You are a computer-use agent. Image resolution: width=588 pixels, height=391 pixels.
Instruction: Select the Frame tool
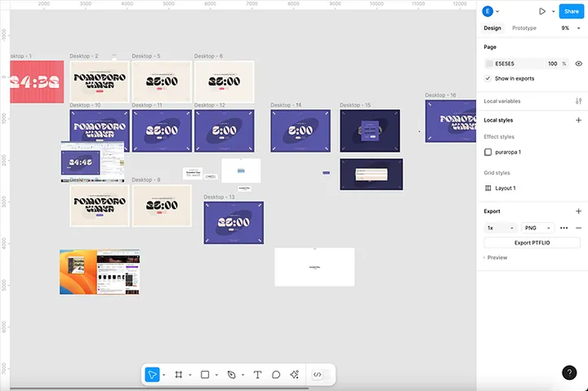179,375
